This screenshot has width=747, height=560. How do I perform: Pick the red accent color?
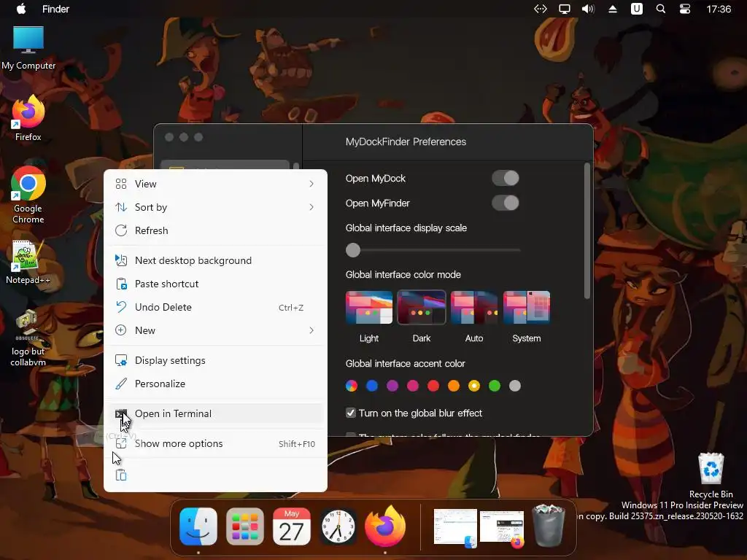433,386
